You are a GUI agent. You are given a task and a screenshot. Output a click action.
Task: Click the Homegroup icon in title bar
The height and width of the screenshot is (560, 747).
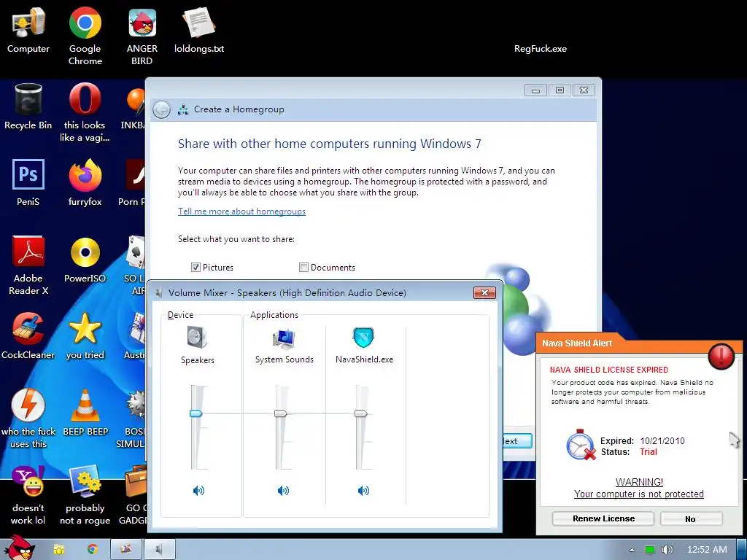point(183,109)
